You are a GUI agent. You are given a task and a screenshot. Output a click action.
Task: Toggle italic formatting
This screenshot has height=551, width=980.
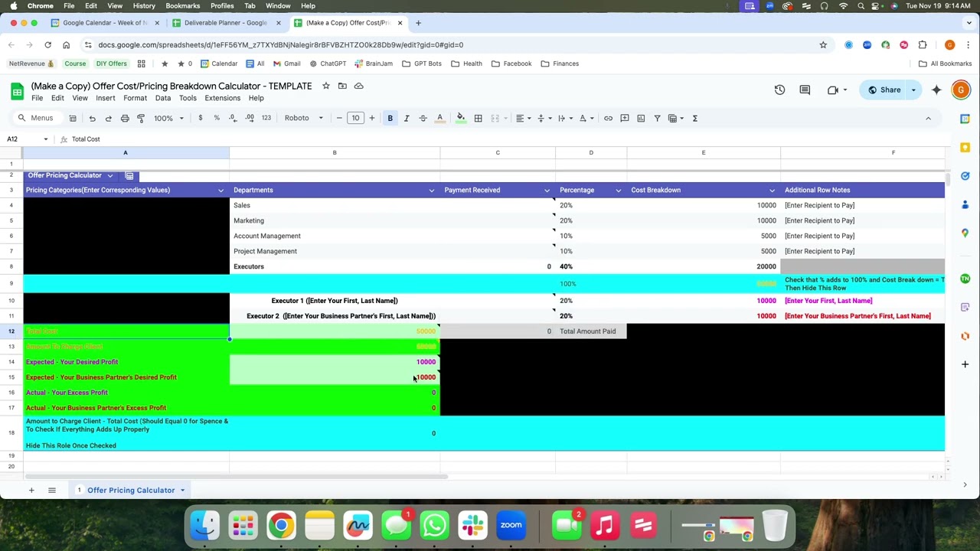pyautogui.click(x=407, y=118)
